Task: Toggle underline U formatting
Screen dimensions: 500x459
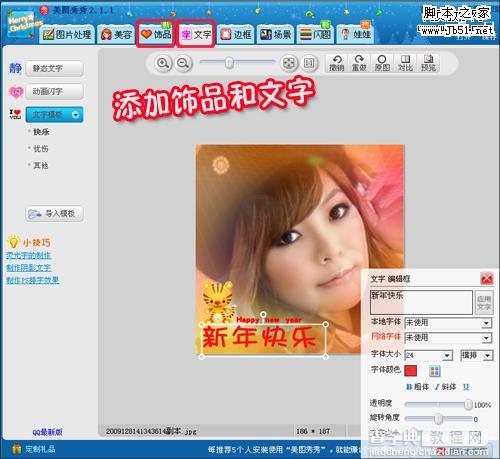Action: click(x=466, y=387)
